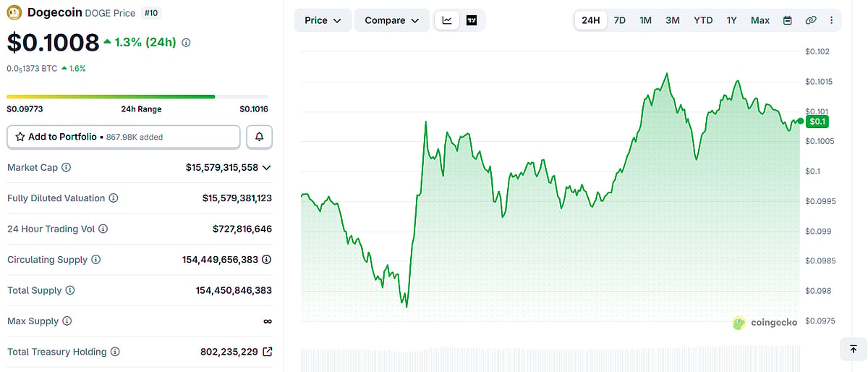Click the Total Supply info icon
Image resolution: width=868 pixels, height=372 pixels.
[70, 290]
